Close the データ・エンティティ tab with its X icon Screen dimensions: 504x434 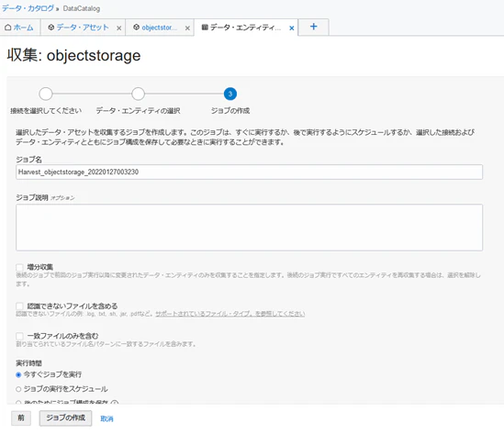[x=292, y=28]
